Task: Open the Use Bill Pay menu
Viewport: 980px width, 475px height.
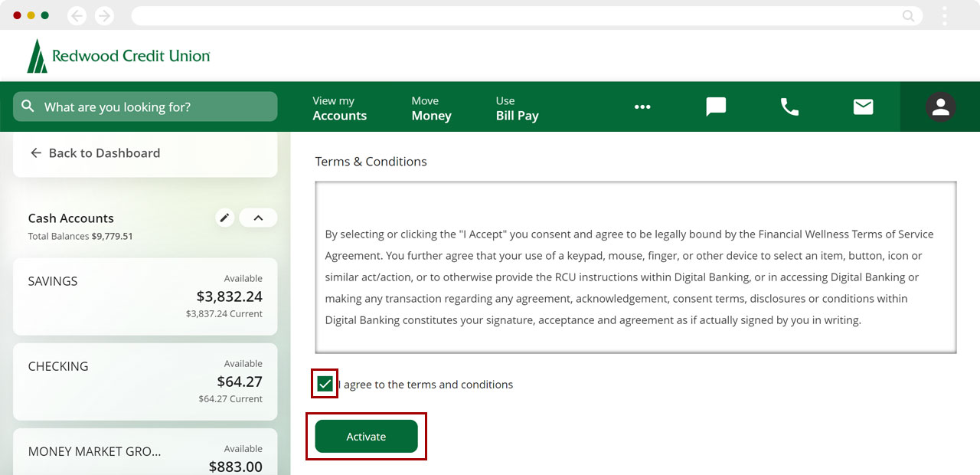Action: pyautogui.click(x=517, y=108)
